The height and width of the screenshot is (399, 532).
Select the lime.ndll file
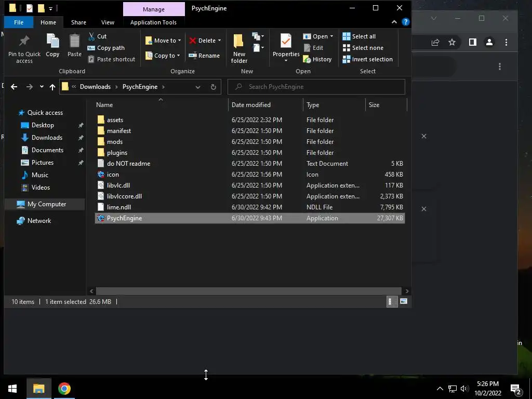pos(249,207)
